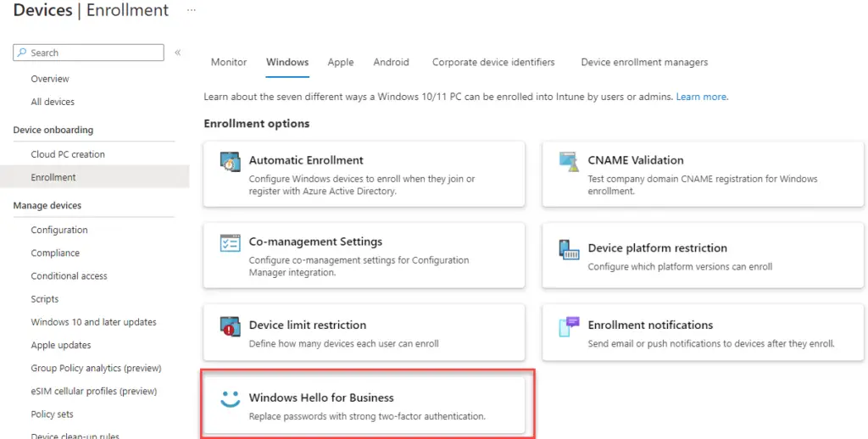
Task: Click the Windows Hello smiley icon
Action: coord(230,398)
